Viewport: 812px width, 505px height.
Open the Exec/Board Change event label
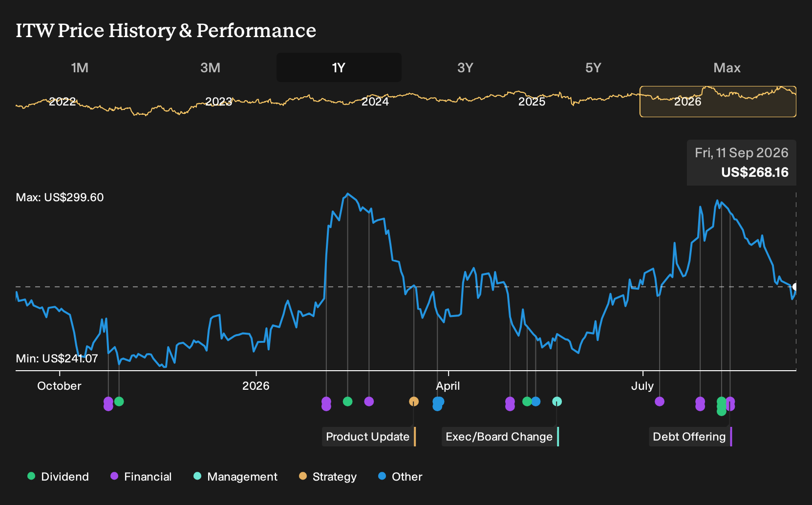500,437
